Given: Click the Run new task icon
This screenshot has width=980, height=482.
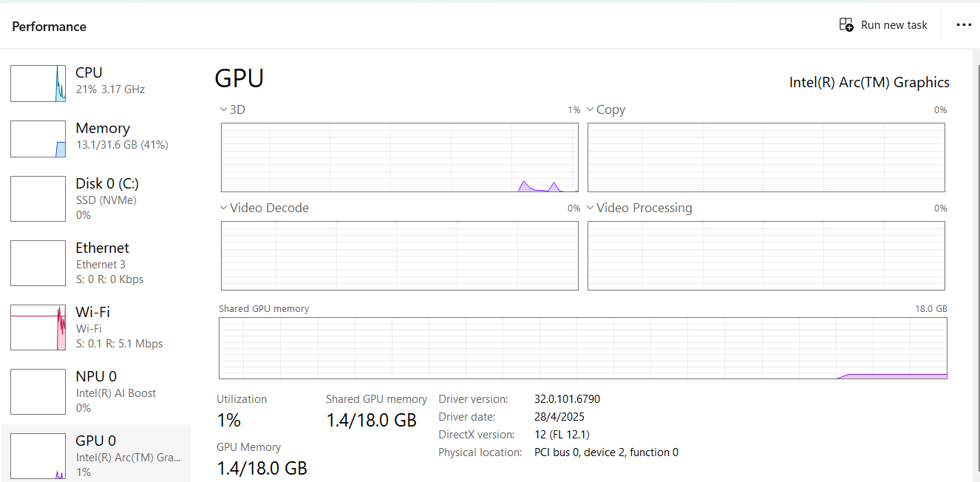Looking at the screenshot, I should [x=846, y=24].
